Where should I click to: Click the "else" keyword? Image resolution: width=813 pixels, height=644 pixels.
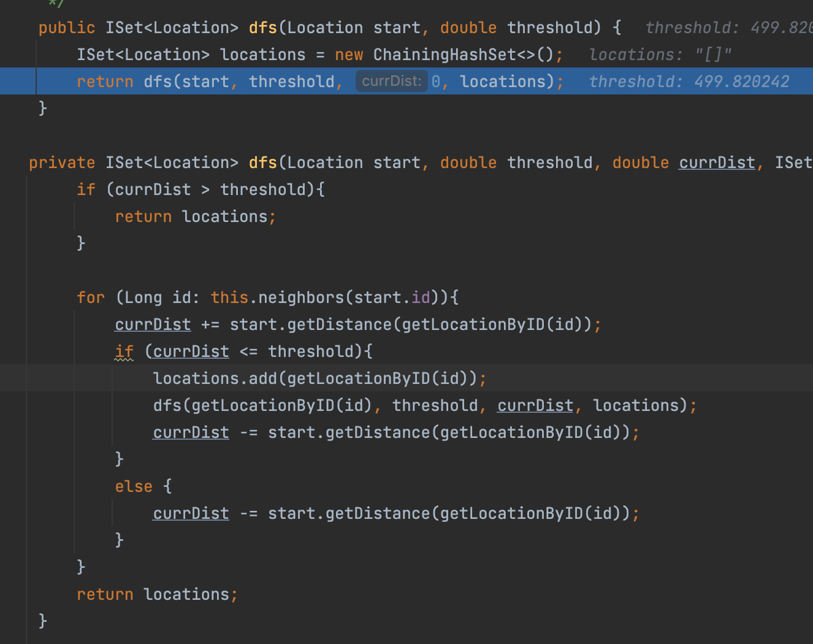point(133,486)
